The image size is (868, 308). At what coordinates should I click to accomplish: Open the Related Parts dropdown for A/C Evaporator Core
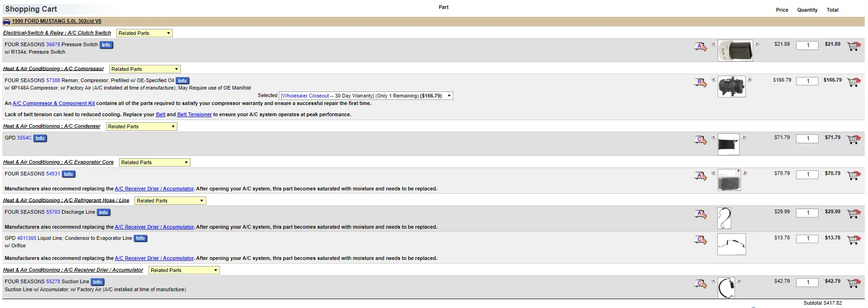(x=155, y=162)
